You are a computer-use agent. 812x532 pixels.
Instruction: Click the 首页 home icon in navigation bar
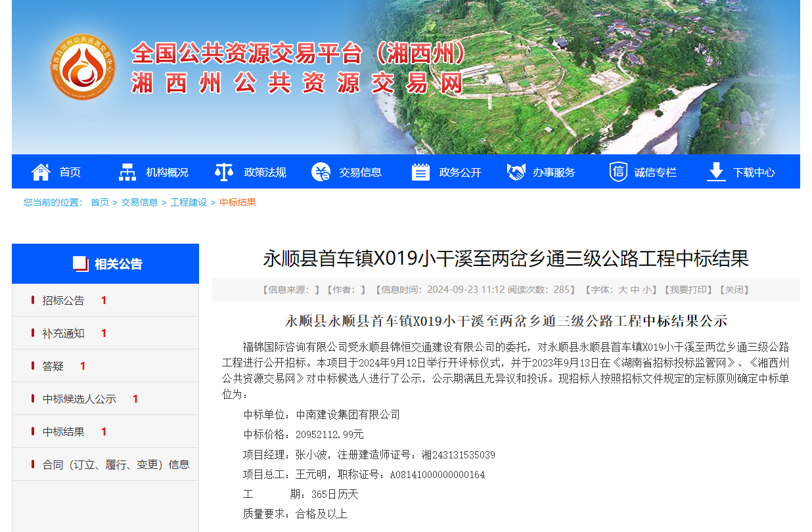tap(40, 171)
